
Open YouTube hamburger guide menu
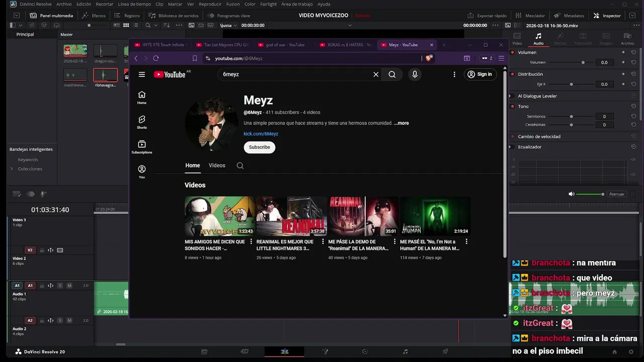[142, 74]
